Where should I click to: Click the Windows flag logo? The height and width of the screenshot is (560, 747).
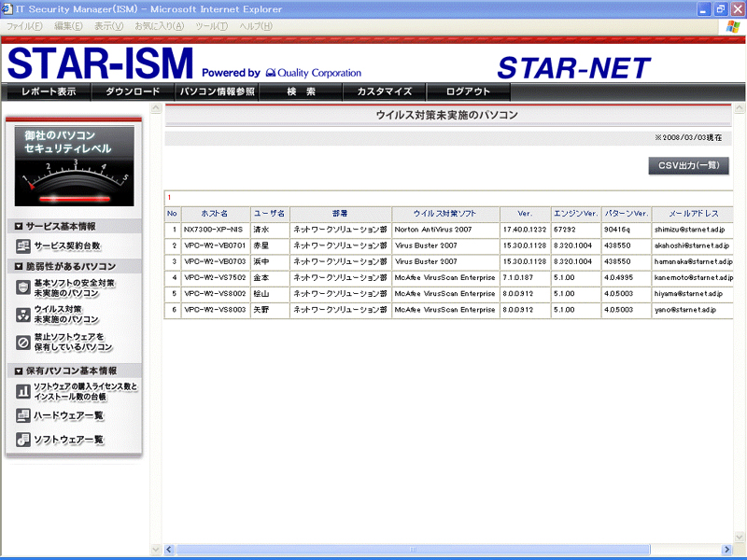click(733, 27)
